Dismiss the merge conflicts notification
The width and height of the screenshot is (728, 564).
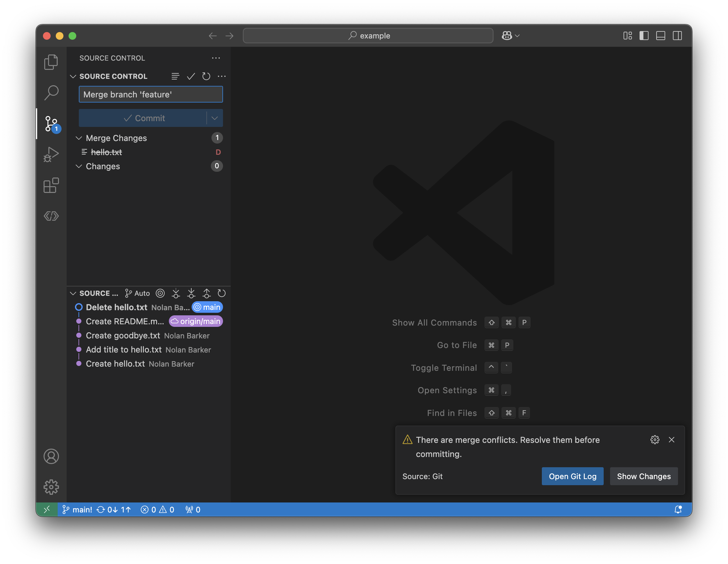point(671,440)
